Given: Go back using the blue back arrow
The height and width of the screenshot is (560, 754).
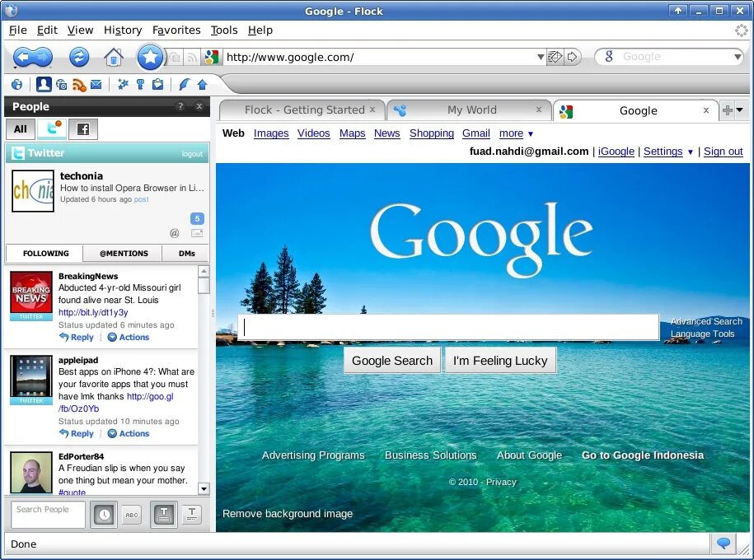Looking at the screenshot, I should click(x=22, y=57).
